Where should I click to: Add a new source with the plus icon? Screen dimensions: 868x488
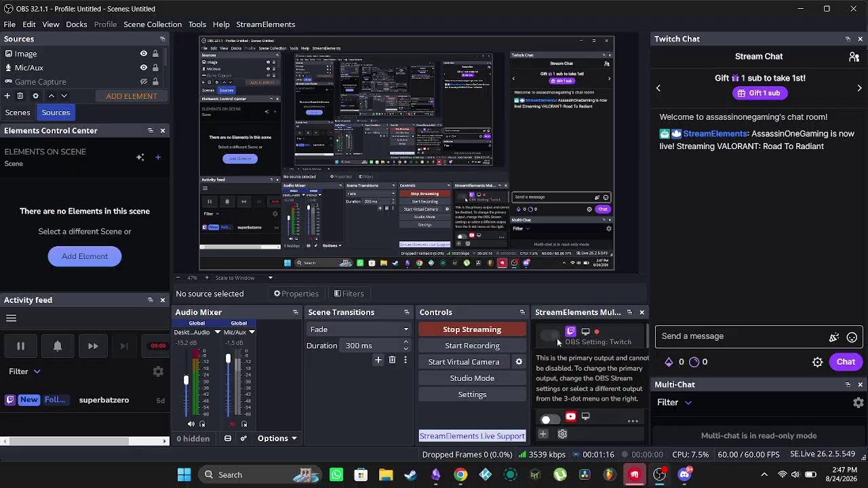click(8, 96)
